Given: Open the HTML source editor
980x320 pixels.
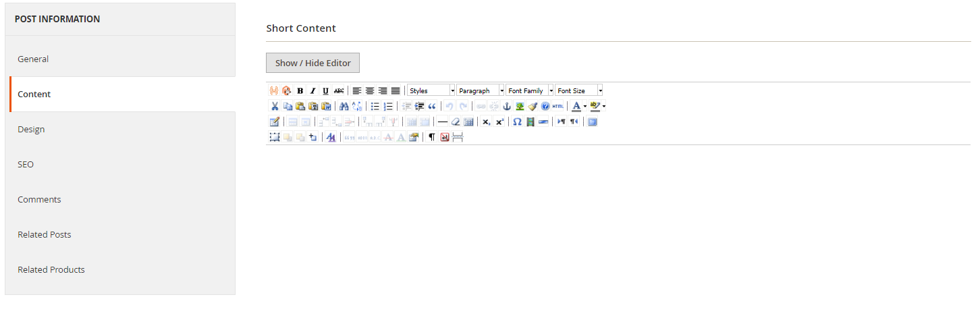Looking at the screenshot, I should pyautogui.click(x=557, y=106).
